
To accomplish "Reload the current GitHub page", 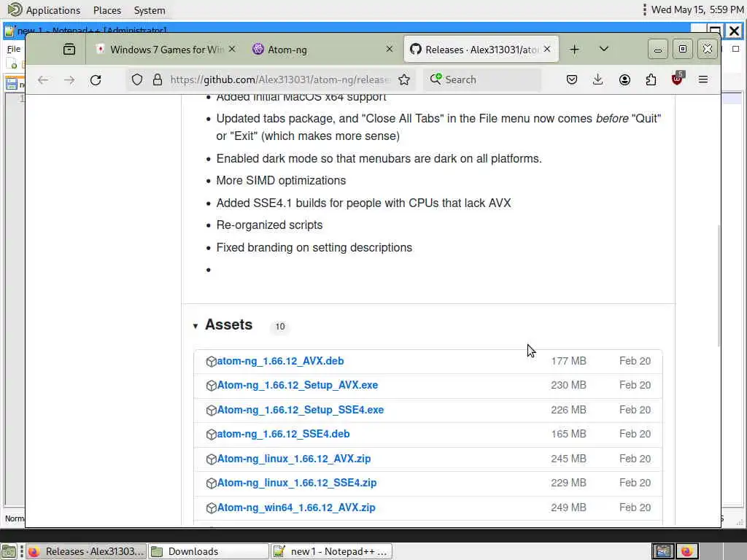I will pyautogui.click(x=96, y=80).
